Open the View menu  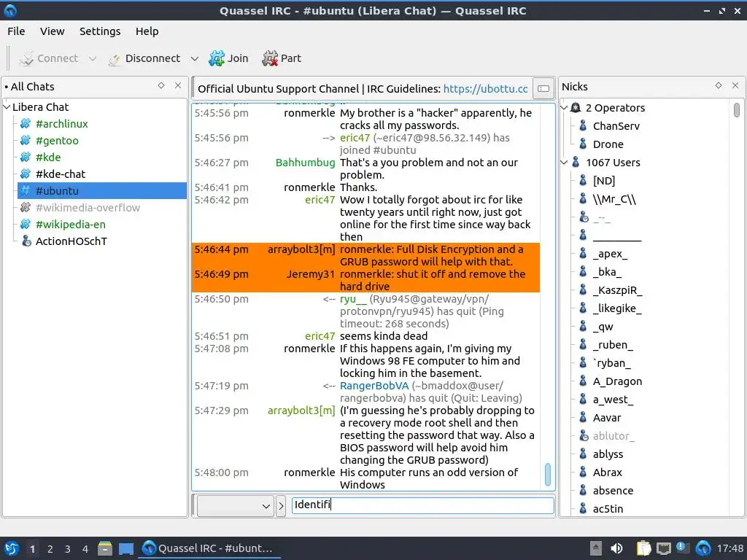point(52,31)
